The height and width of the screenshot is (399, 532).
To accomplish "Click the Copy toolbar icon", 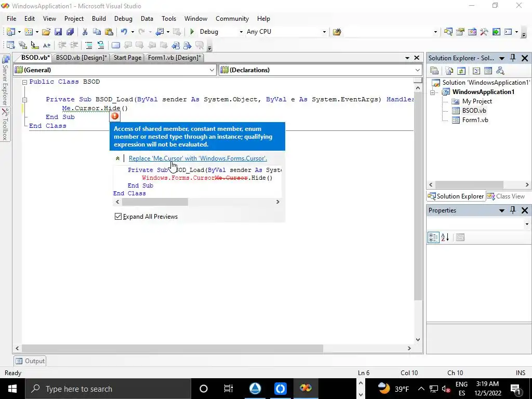I will (97, 32).
